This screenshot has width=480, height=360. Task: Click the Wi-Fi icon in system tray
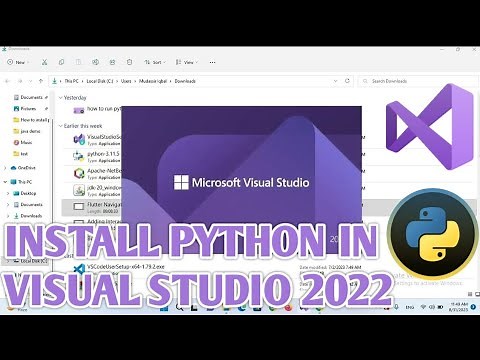click(x=423, y=307)
